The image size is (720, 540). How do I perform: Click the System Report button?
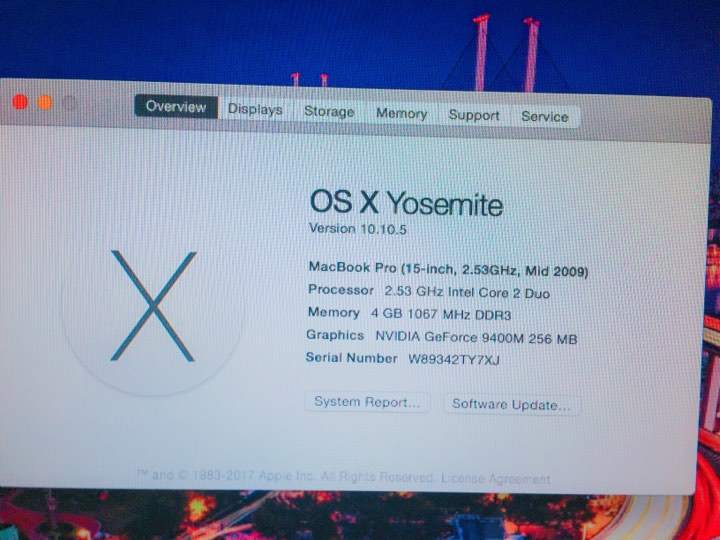(367, 402)
